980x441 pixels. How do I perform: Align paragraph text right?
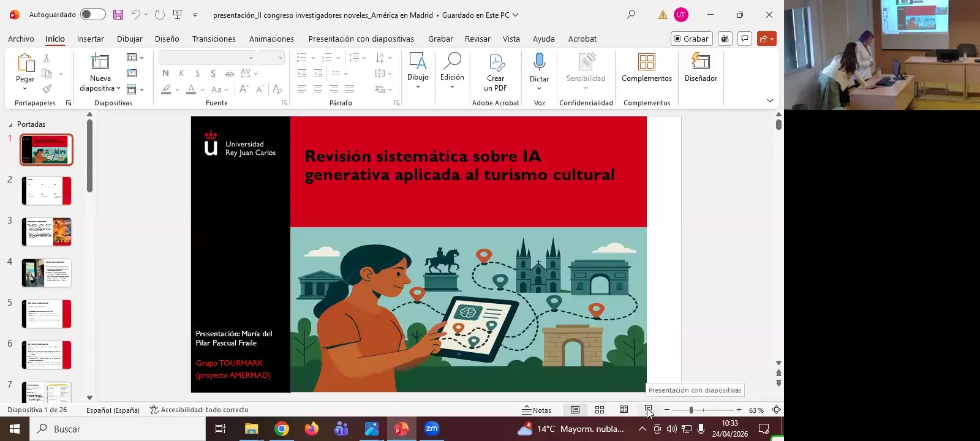coord(334,89)
